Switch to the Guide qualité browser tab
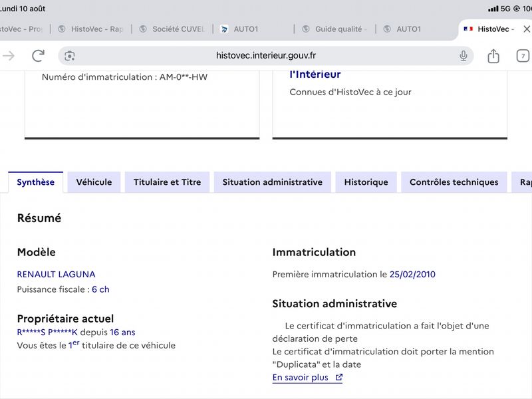Viewport: 532px width, 399px height. (335, 29)
